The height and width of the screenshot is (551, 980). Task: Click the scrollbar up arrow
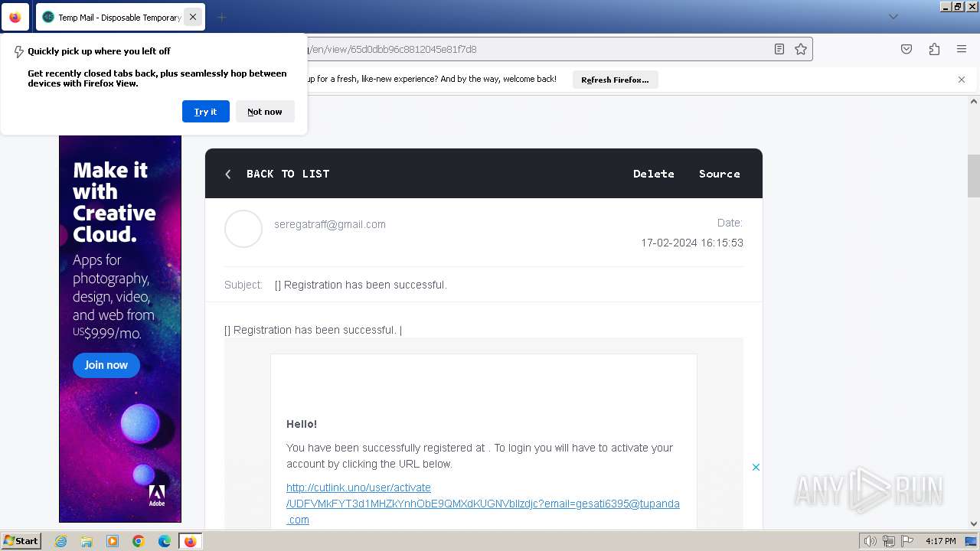(974, 101)
